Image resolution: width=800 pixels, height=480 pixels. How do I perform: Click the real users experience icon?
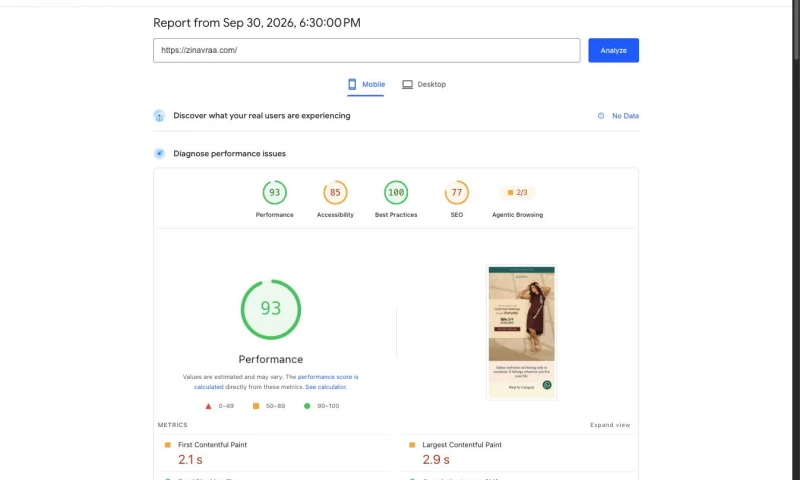click(159, 116)
